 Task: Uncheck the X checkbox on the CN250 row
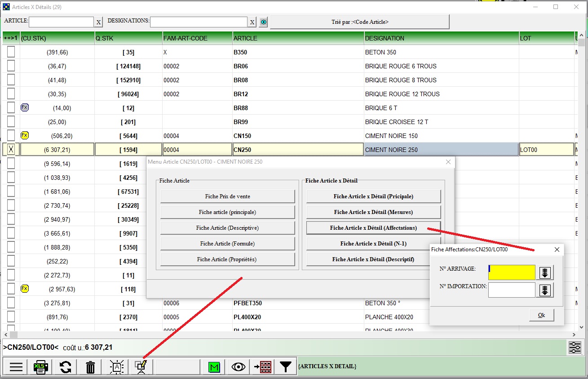pyautogui.click(x=11, y=150)
